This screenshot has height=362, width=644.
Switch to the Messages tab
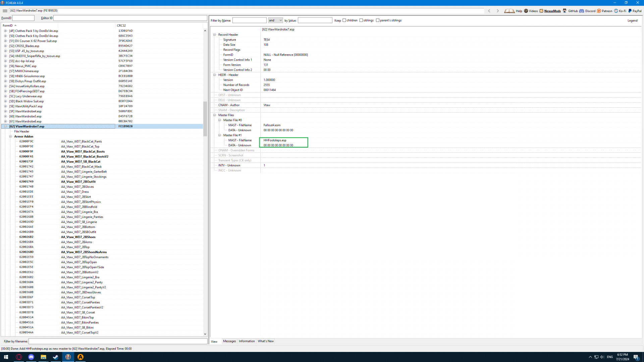(229, 341)
